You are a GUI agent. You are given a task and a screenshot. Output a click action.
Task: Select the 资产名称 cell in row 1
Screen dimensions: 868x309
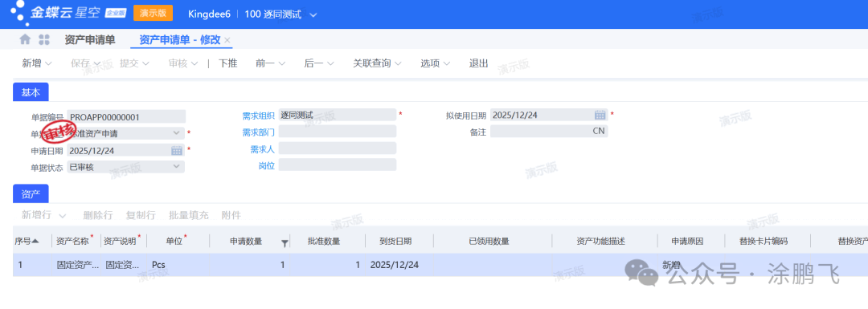click(76, 265)
